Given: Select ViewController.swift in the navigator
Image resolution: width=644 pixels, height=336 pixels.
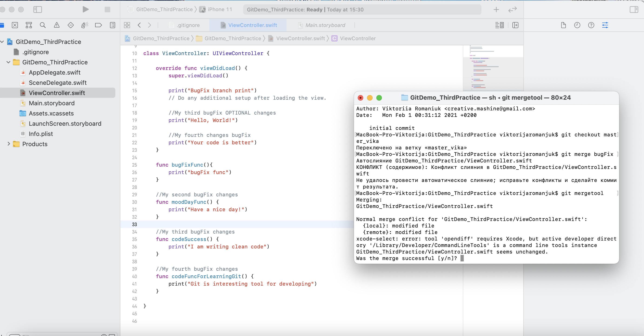Looking at the screenshot, I should click(x=57, y=93).
